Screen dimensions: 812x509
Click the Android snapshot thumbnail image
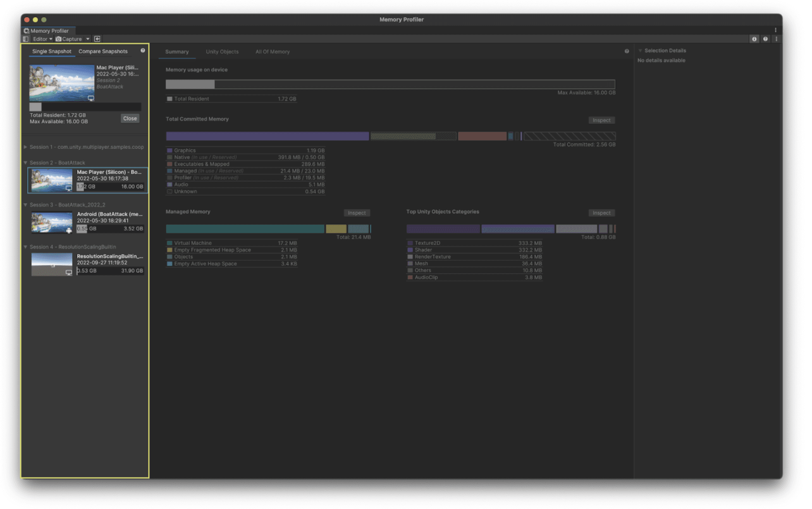tap(52, 222)
